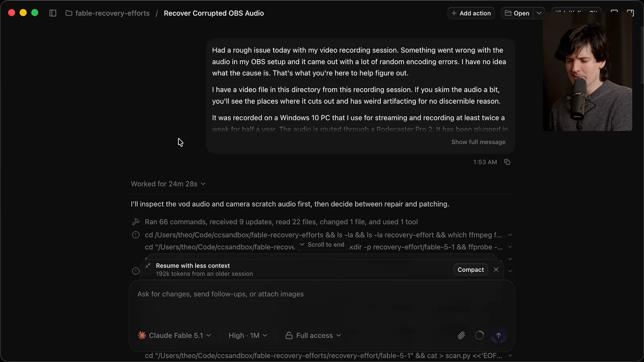Click the context usage ring indicator
This screenshot has height=362, width=644.
[479, 335]
